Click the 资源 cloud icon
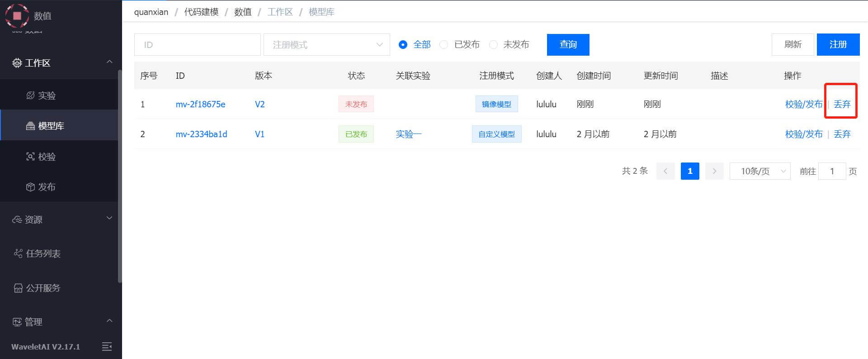The image size is (868, 359). point(17,220)
